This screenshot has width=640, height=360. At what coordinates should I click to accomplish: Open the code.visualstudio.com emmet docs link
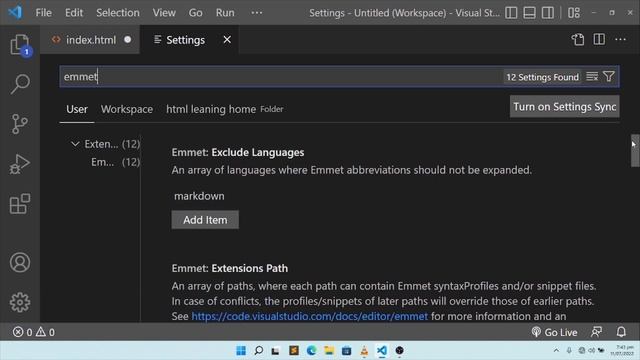click(x=309, y=316)
